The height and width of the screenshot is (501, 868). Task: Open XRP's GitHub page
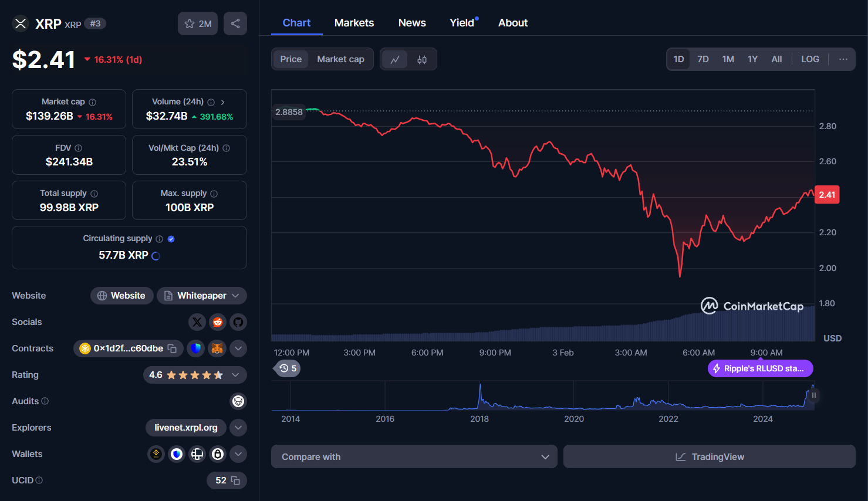[x=238, y=322]
